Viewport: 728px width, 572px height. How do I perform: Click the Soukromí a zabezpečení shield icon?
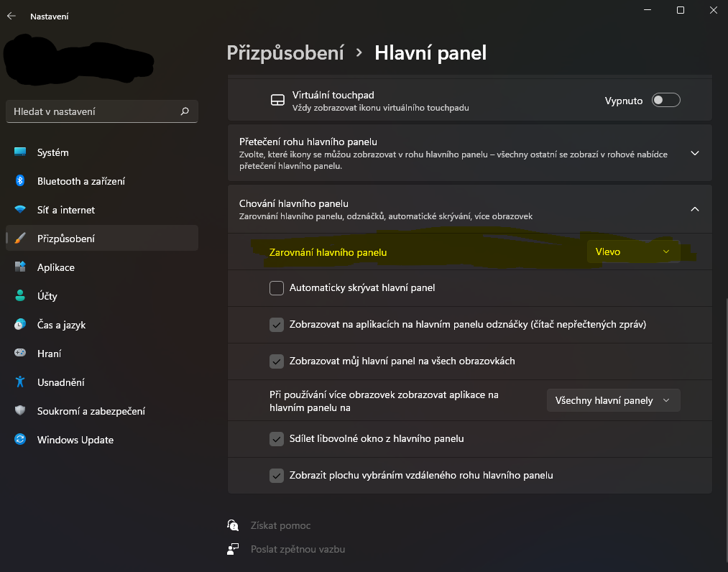(x=20, y=411)
